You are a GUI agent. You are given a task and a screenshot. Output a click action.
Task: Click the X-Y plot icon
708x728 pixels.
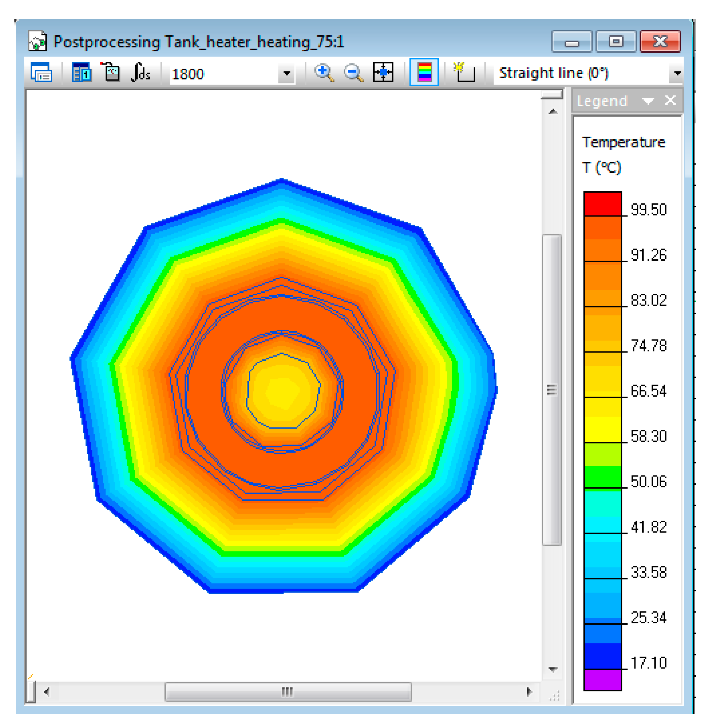[x=111, y=72]
